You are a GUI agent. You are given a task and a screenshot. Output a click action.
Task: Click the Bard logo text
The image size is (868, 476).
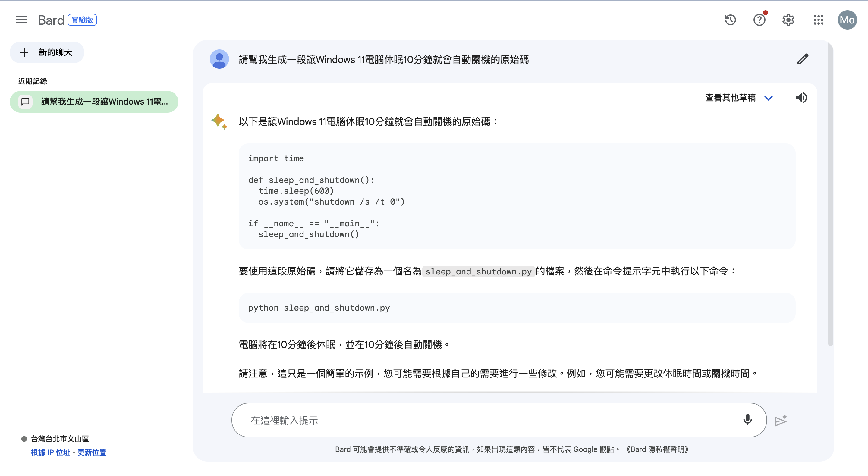tap(51, 20)
